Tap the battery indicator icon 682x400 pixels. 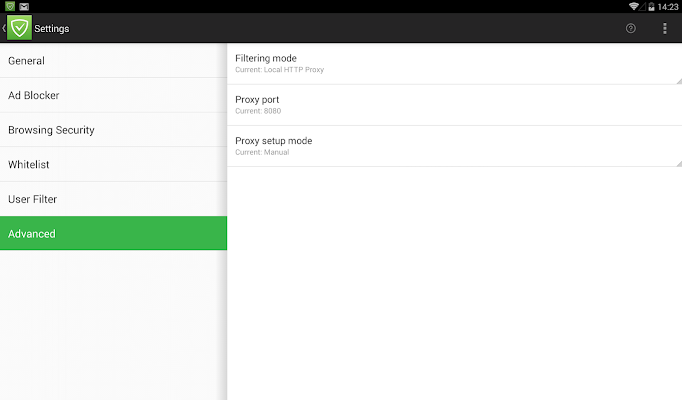click(x=651, y=6)
